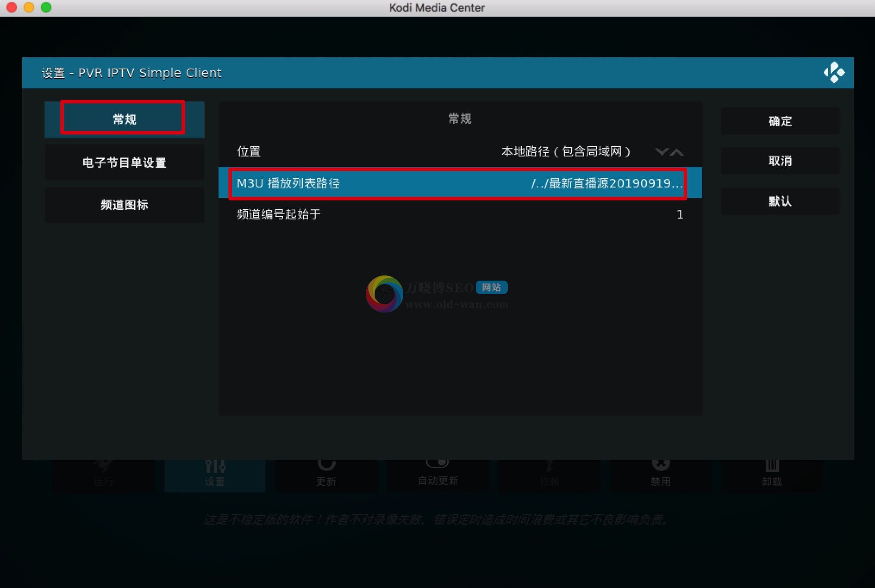Open the 频道图标 category
Image resolution: width=875 pixels, height=588 pixels.
[x=124, y=205]
